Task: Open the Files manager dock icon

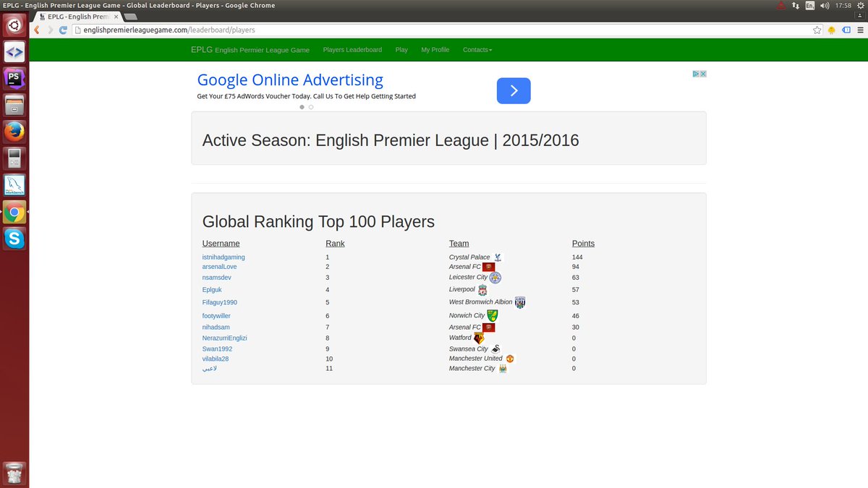Action: pos(14,106)
